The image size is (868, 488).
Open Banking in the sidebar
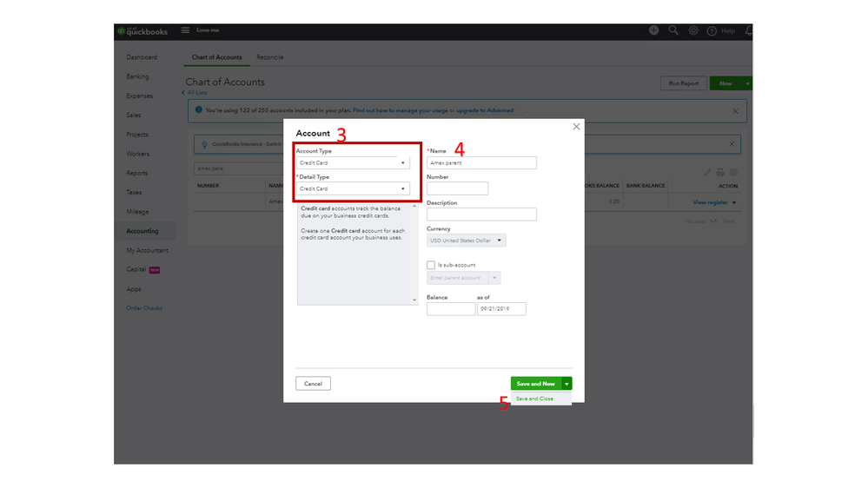(x=137, y=76)
